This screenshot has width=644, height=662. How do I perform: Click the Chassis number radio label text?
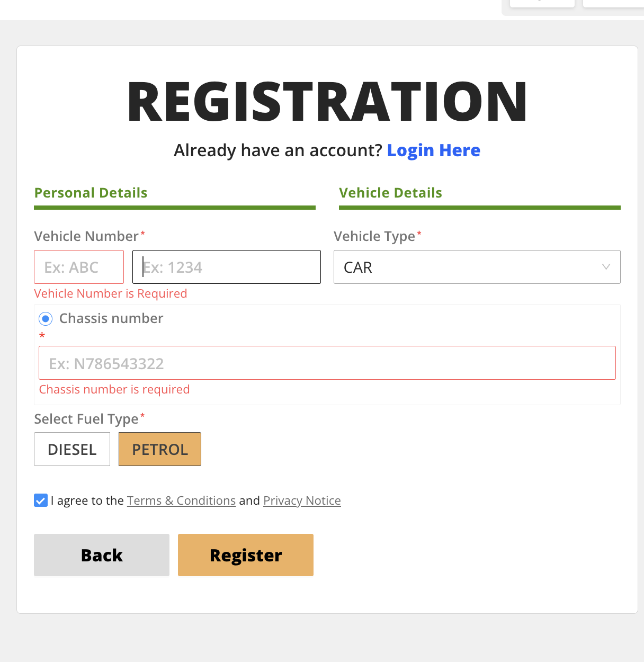click(x=111, y=318)
